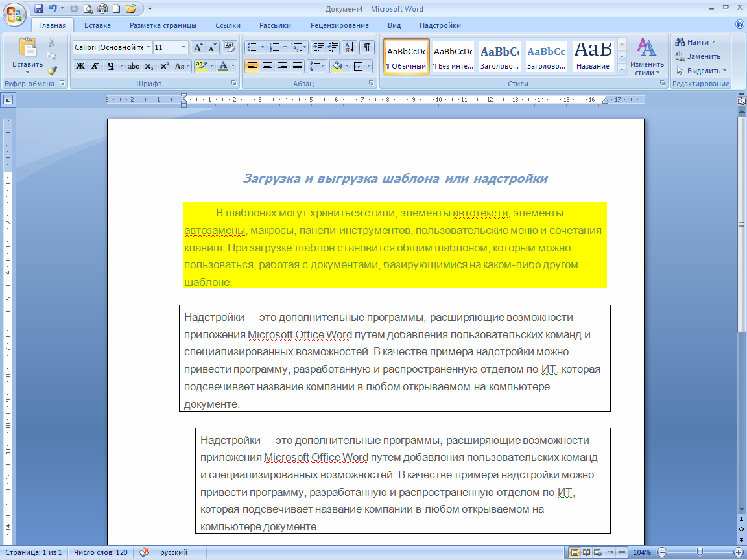747x560 pixels.
Task: Expand the bullets list dropdown arrow
Action: click(262, 47)
